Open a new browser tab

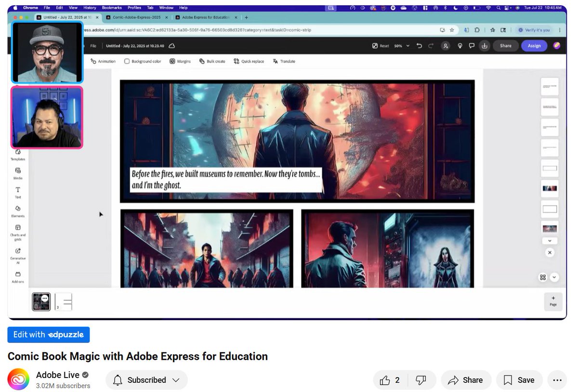tap(247, 17)
